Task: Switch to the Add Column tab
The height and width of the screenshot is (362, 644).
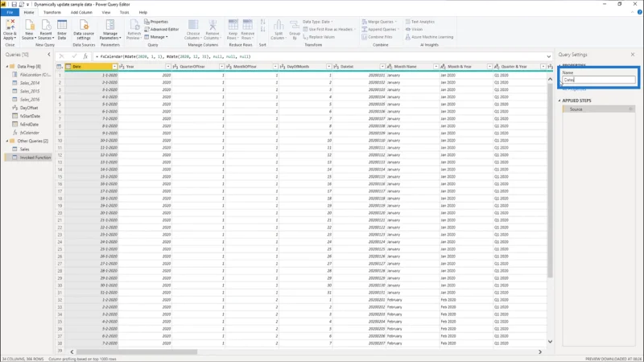Action: point(81,12)
